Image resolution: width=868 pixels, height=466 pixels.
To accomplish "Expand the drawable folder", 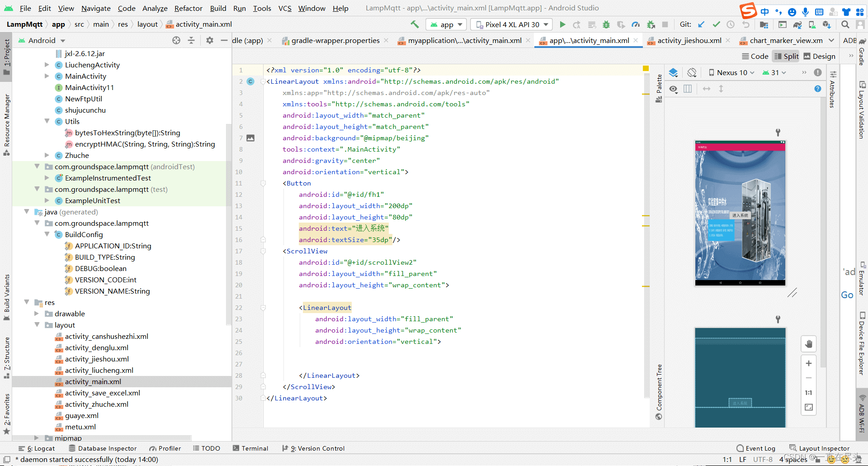I will click(37, 314).
